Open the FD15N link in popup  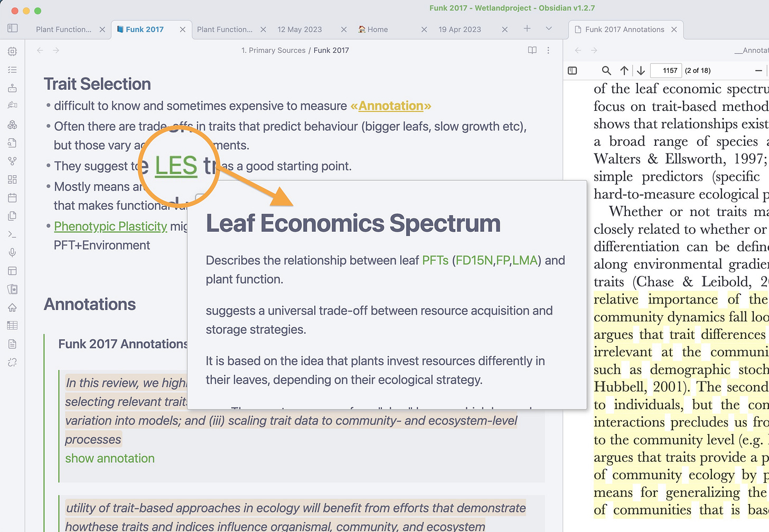[x=474, y=260]
